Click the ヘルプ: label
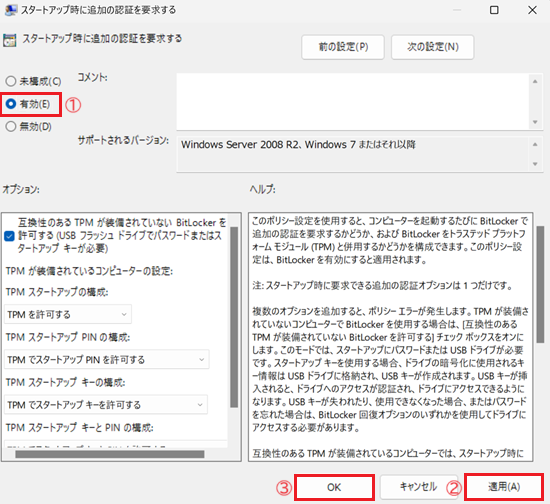 tap(263, 189)
